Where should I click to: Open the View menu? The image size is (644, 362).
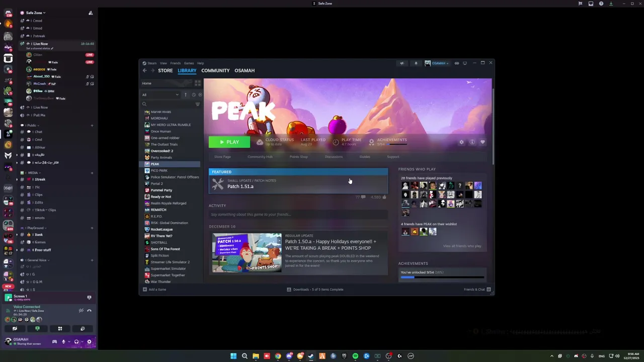click(164, 63)
